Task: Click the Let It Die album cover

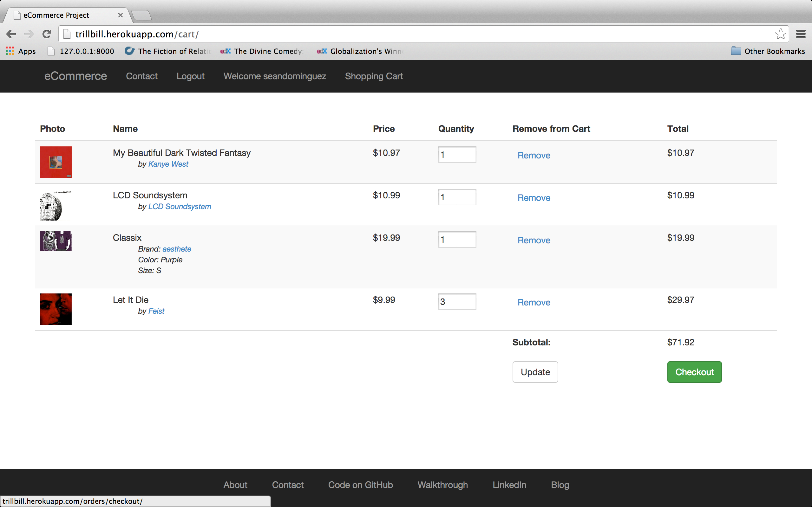Action: tap(56, 309)
